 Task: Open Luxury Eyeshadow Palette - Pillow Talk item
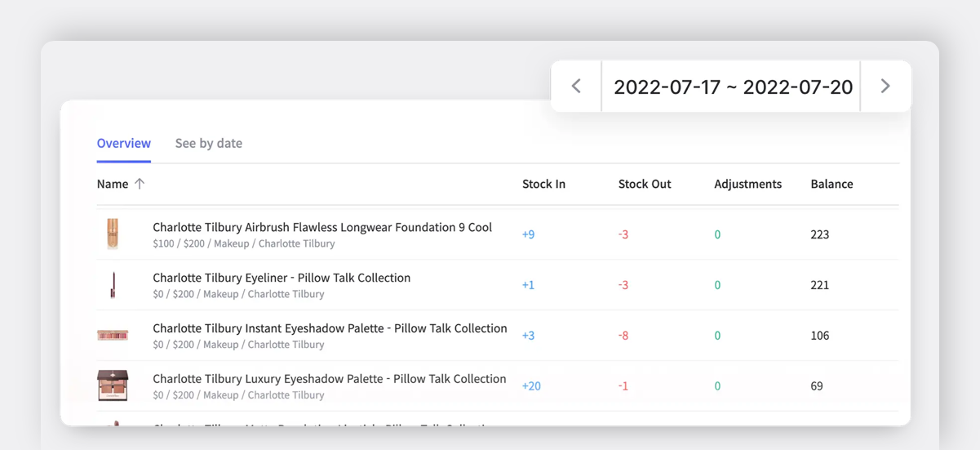click(x=329, y=380)
